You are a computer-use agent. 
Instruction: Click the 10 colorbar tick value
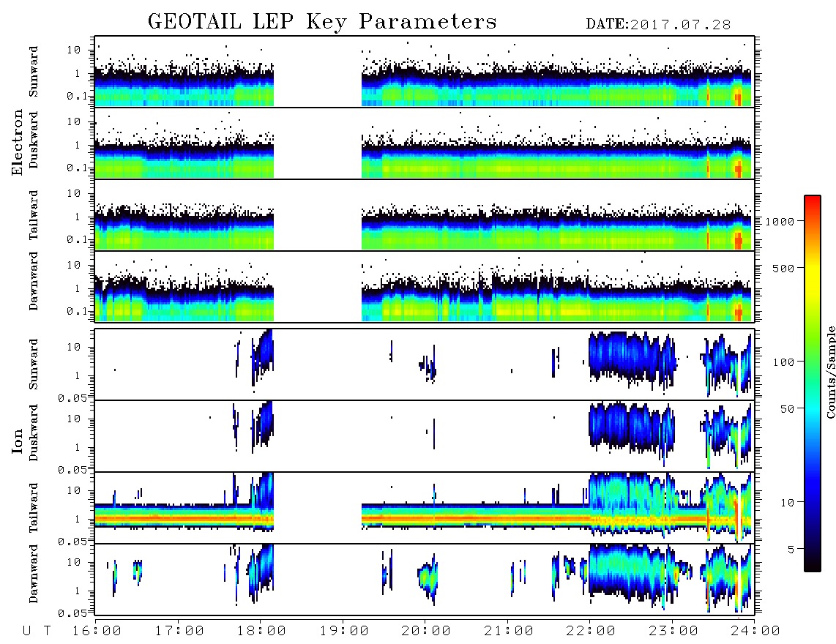(787, 503)
